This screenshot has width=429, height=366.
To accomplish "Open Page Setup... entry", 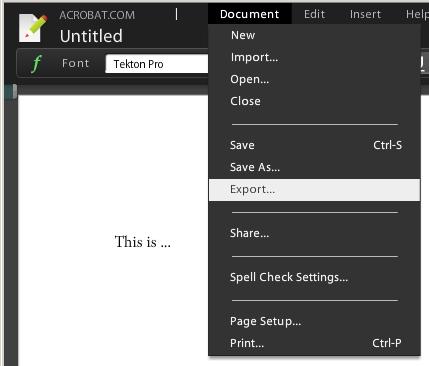I will click(314, 321).
